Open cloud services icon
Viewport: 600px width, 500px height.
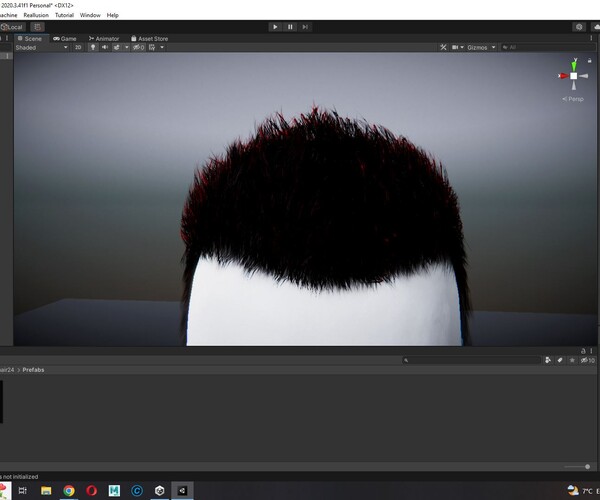[596, 27]
